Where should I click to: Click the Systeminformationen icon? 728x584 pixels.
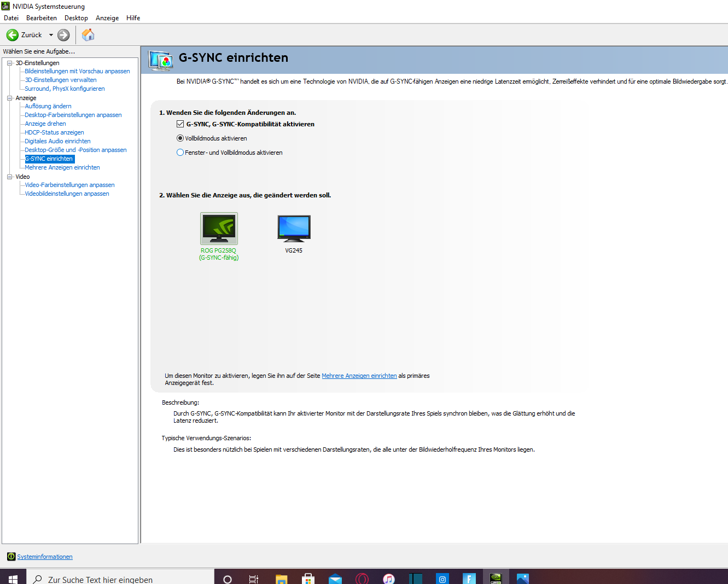(11, 557)
